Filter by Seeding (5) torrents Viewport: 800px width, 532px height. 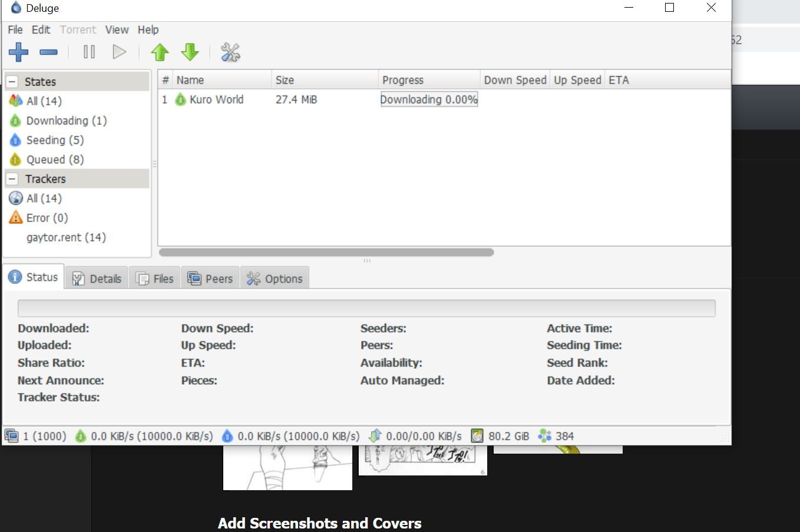pyautogui.click(x=54, y=140)
